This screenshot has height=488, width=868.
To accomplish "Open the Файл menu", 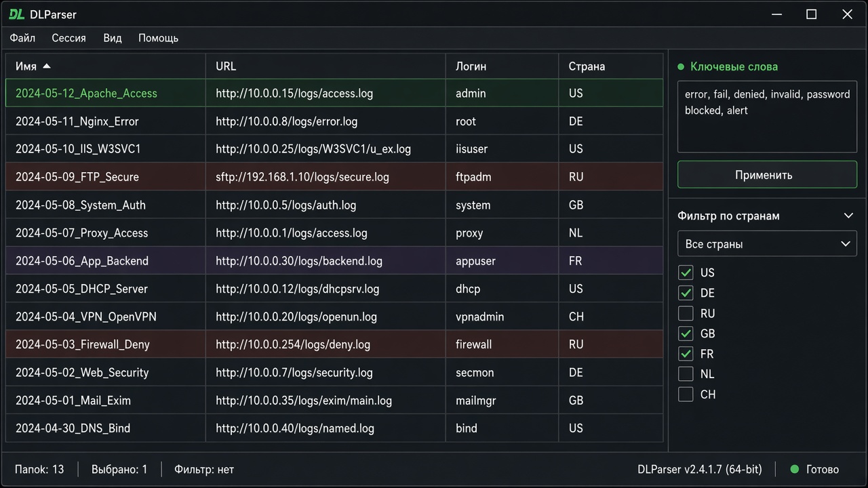I will point(22,38).
